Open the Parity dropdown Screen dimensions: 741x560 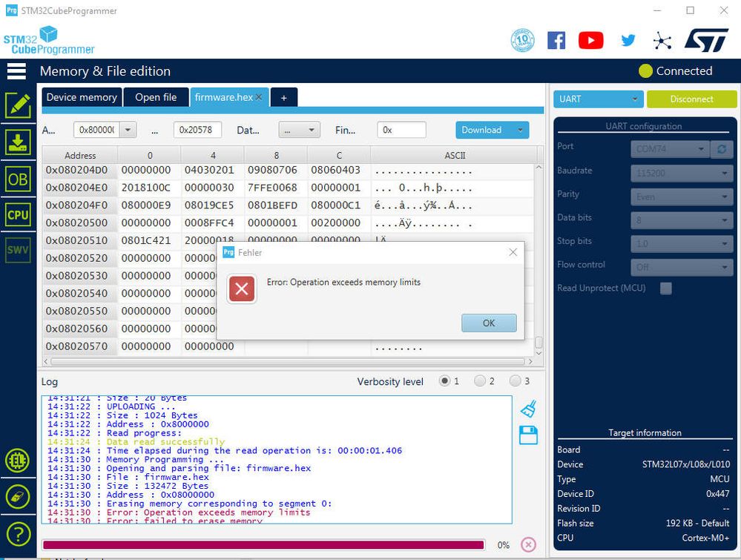682,197
